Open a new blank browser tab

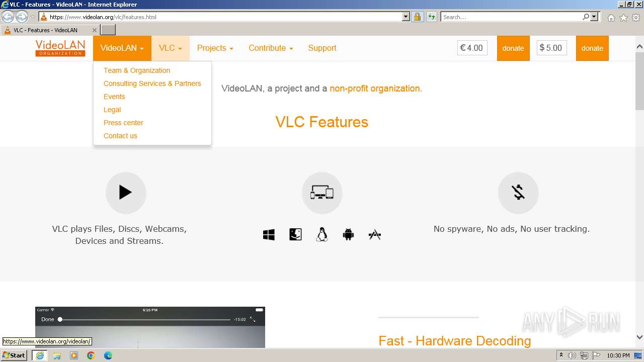(108, 30)
